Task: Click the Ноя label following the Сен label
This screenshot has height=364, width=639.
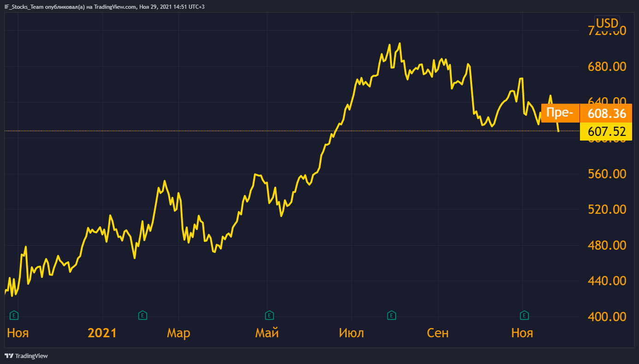Action: coord(522,333)
